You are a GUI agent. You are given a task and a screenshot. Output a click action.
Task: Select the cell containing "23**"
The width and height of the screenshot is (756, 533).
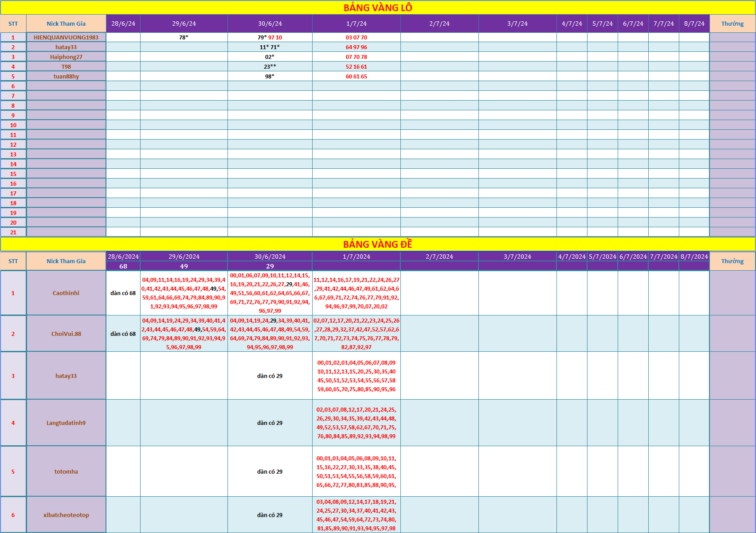point(270,66)
